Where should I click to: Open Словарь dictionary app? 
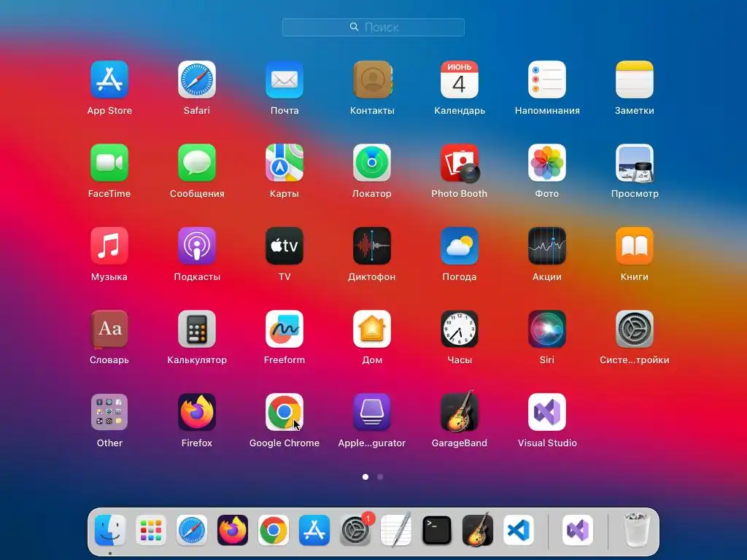(x=109, y=329)
